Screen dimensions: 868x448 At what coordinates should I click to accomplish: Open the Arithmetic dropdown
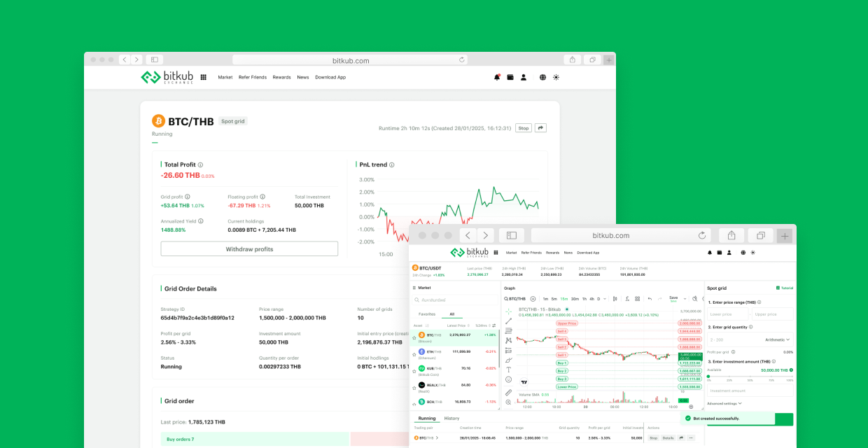pos(777,339)
